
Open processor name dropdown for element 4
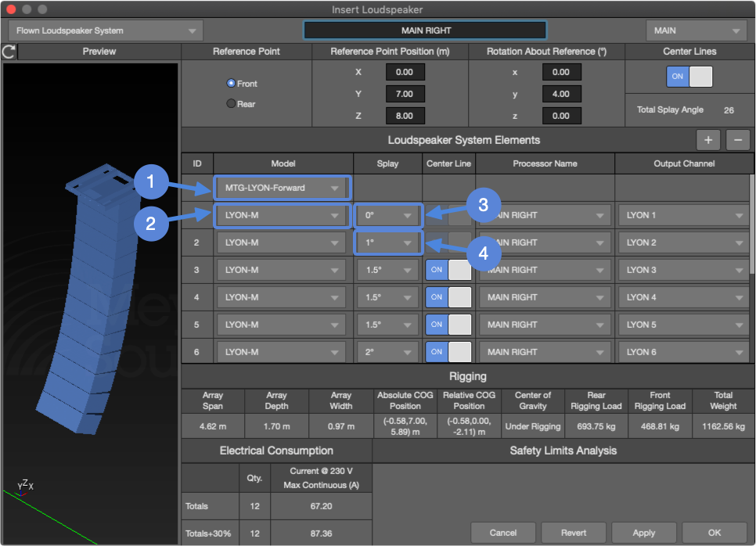545,298
